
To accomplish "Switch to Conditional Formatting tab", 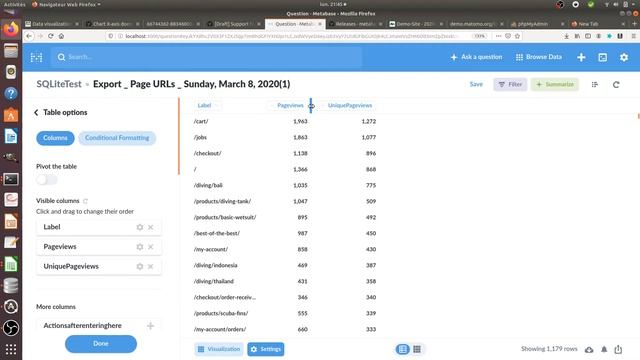I will [117, 138].
